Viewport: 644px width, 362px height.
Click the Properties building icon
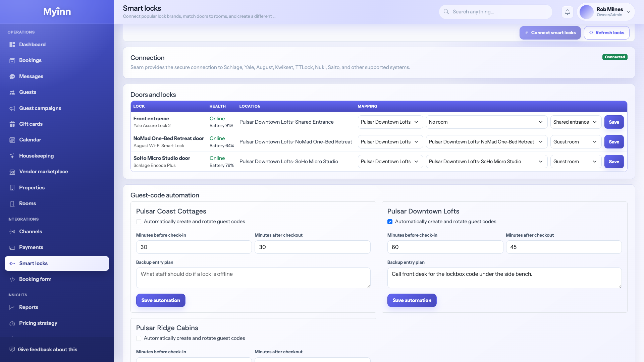tap(12, 188)
